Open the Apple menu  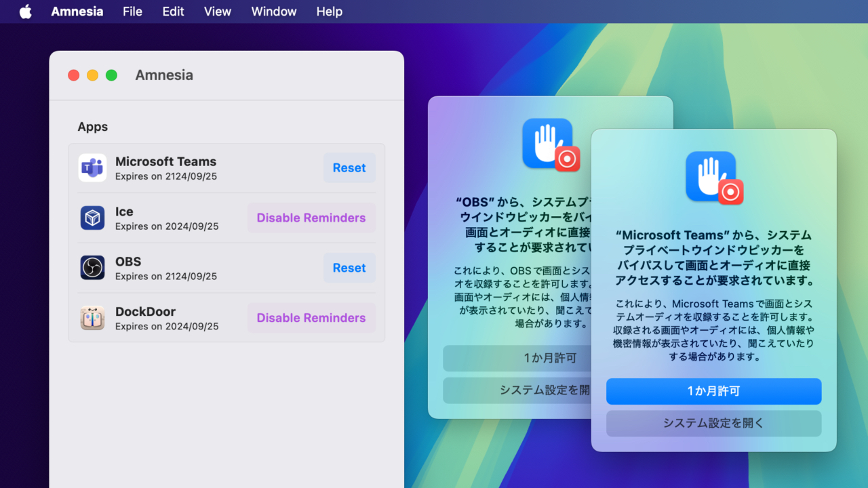[26, 12]
